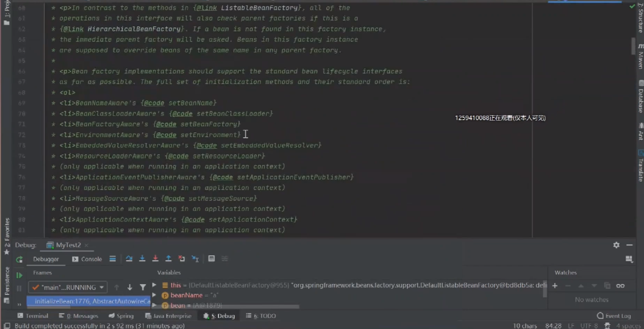Rerun MyTest2 debug session
This screenshot has width=644, height=329.
[x=19, y=259]
